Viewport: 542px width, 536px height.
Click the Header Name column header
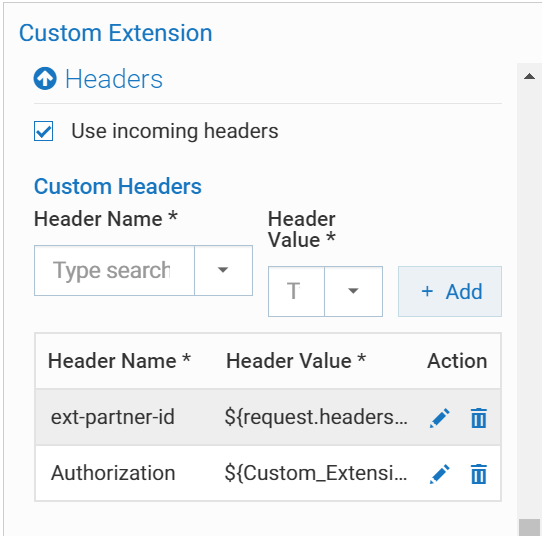pos(119,361)
